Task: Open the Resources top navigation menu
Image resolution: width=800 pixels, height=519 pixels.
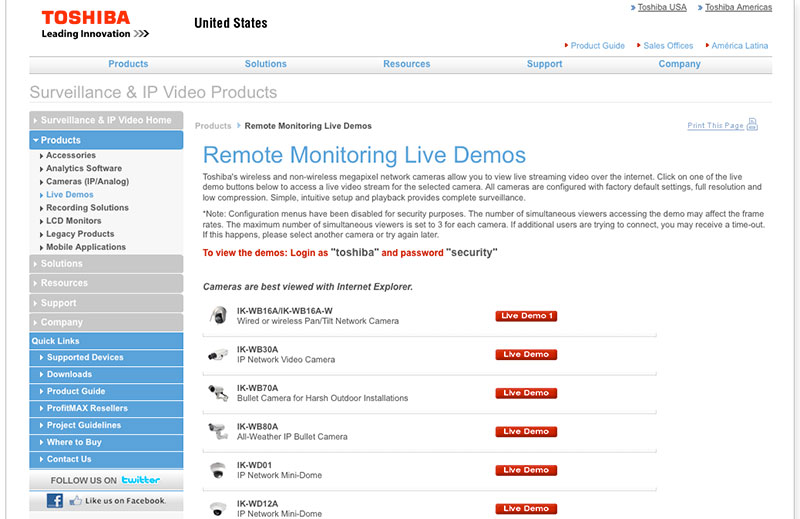Action: (x=407, y=64)
